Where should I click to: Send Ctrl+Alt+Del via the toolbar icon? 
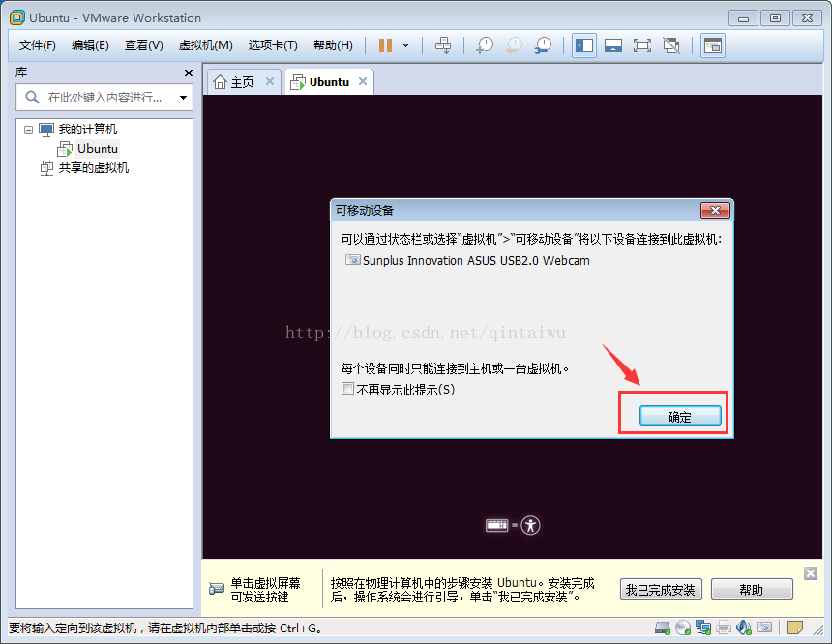[443, 45]
